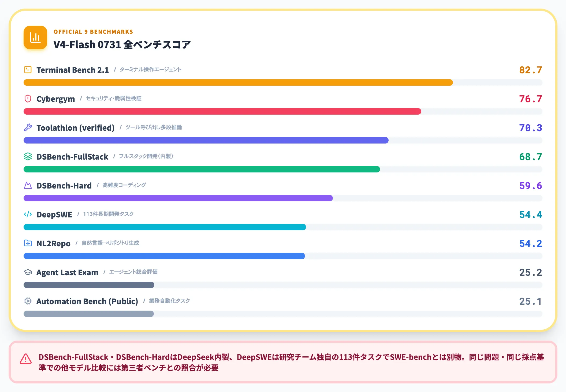The height and width of the screenshot is (392, 566).
Task: Click the Cybergym shield icon
Action: click(28, 99)
